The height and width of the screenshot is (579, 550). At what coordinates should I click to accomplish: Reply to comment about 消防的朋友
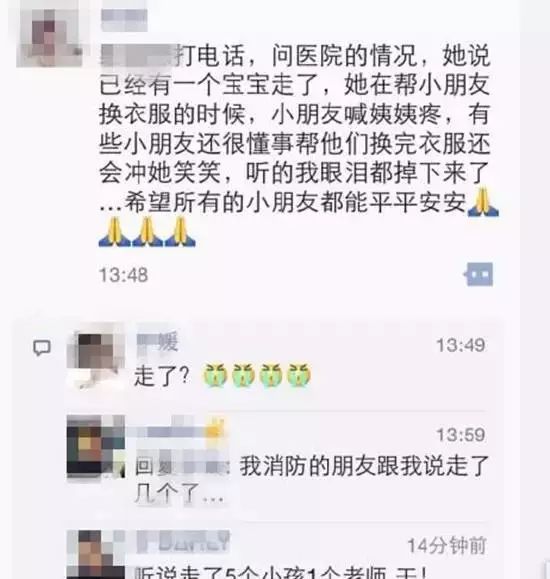point(312,480)
